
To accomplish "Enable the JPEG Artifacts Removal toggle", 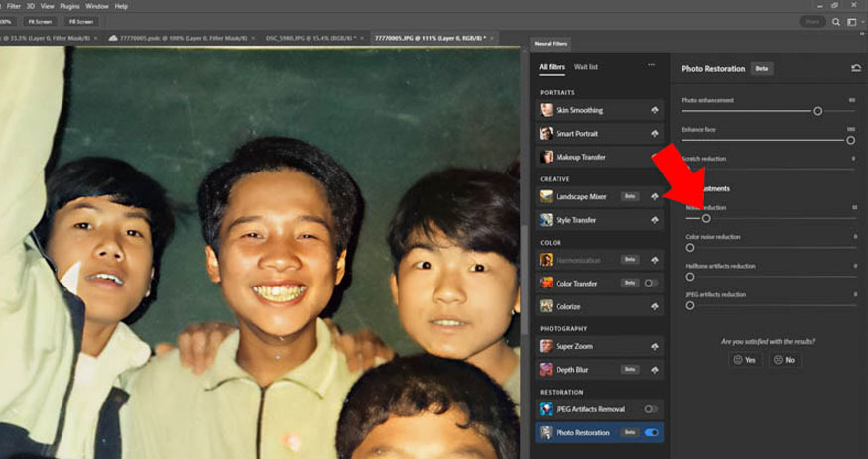I will coord(651,409).
